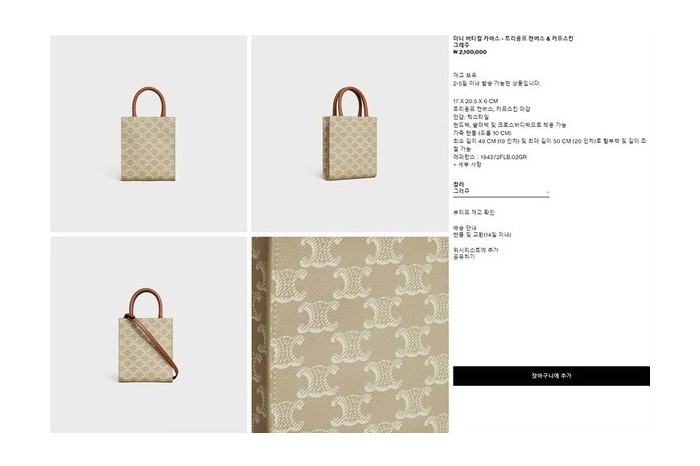The height and width of the screenshot is (466, 700).
Task: Open the bag image showing crossbody strap
Action: (149, 335)
